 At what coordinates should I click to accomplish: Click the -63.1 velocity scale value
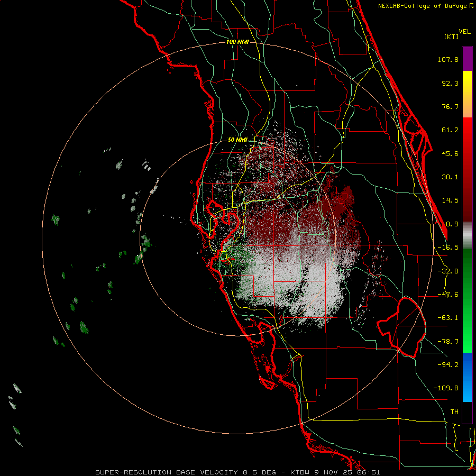[448, 318]
